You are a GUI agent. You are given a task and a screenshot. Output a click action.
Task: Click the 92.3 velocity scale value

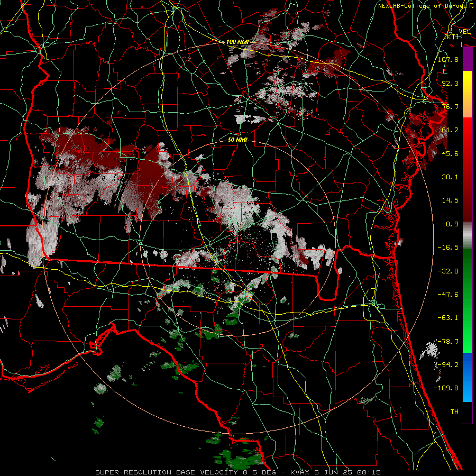(x=450, y=83)
